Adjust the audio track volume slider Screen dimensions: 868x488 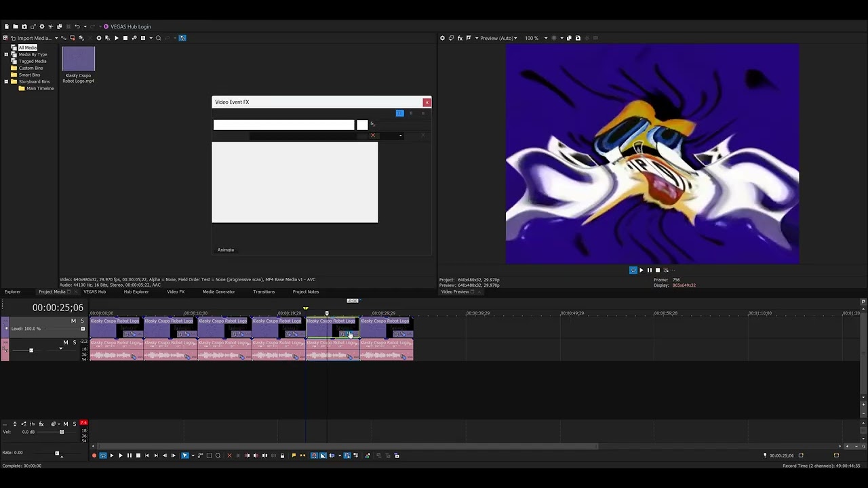(31, 350)
